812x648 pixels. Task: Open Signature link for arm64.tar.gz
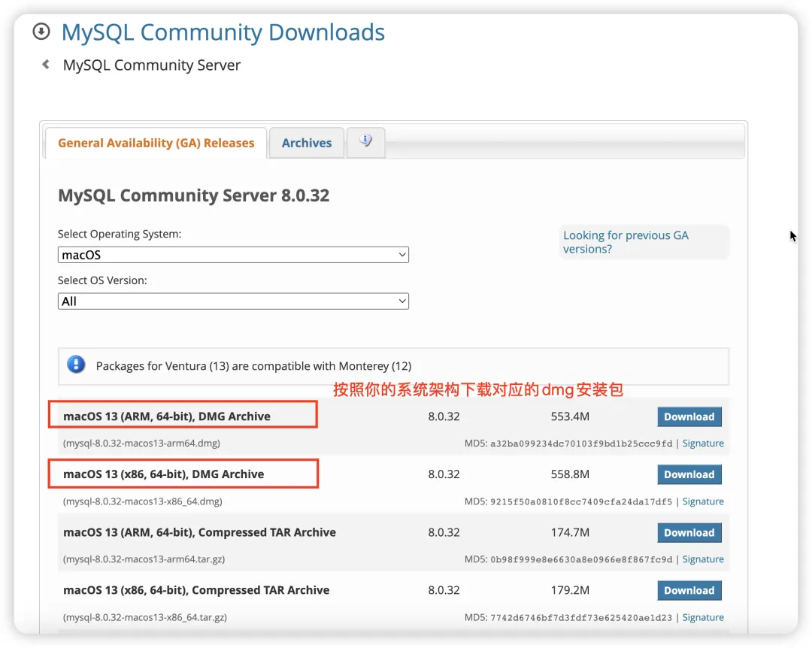[x=703, y=559]
